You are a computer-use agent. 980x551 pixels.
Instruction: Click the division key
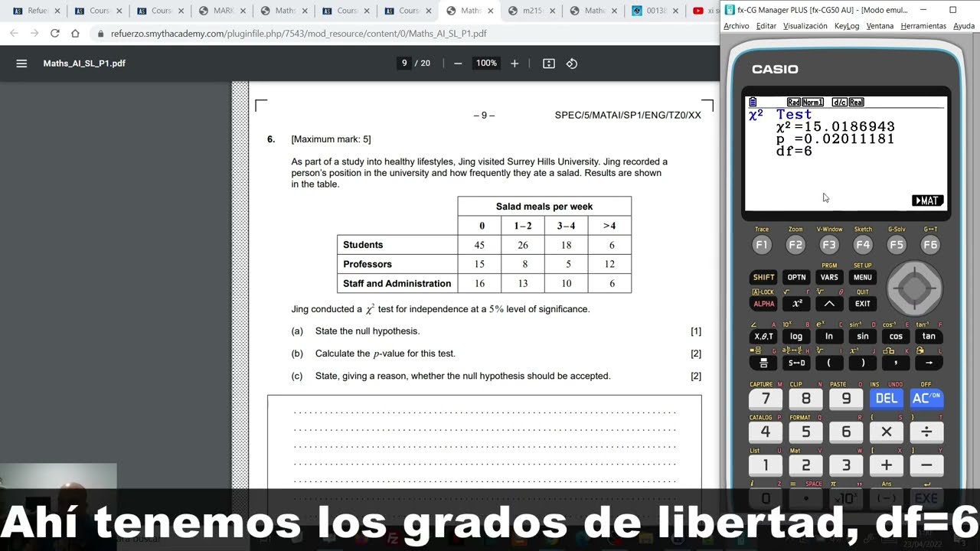(x=926, y=432)
